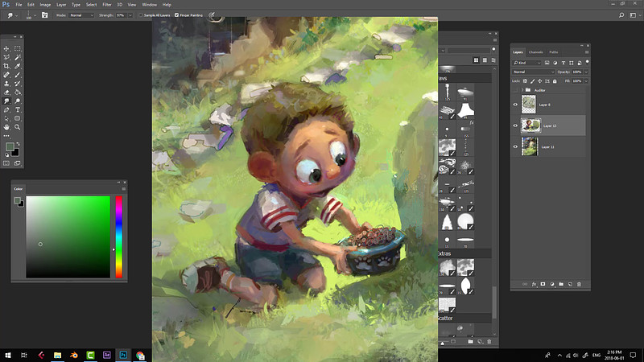
Task: Toggle layer filtering switch in Layers panel
Action: (x=588, y=62)
